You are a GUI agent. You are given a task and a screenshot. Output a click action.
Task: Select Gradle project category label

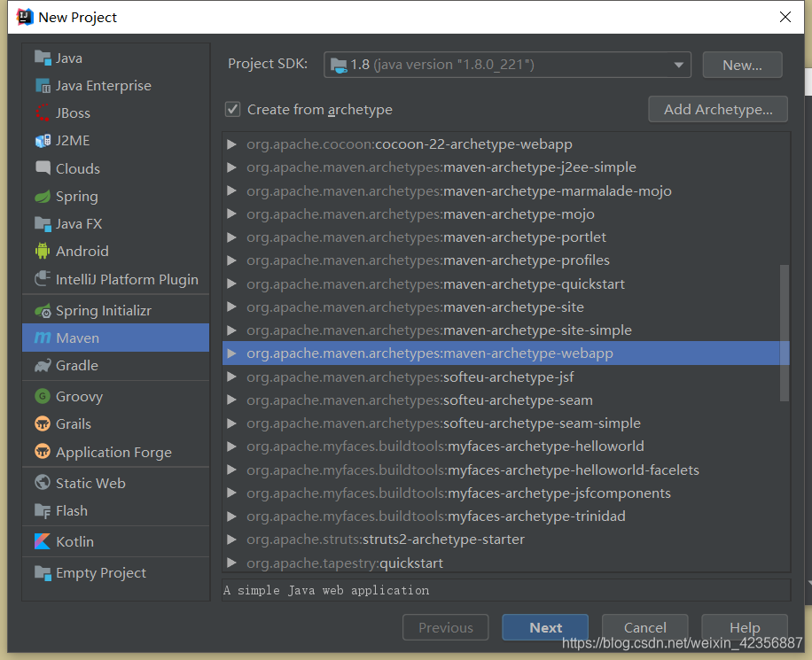[76, 366]
